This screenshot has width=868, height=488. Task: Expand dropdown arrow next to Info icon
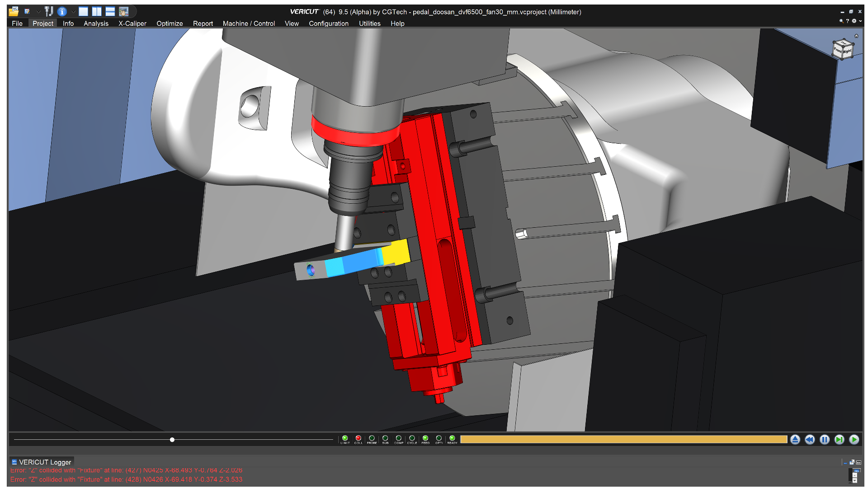click(x=73, y=11)
